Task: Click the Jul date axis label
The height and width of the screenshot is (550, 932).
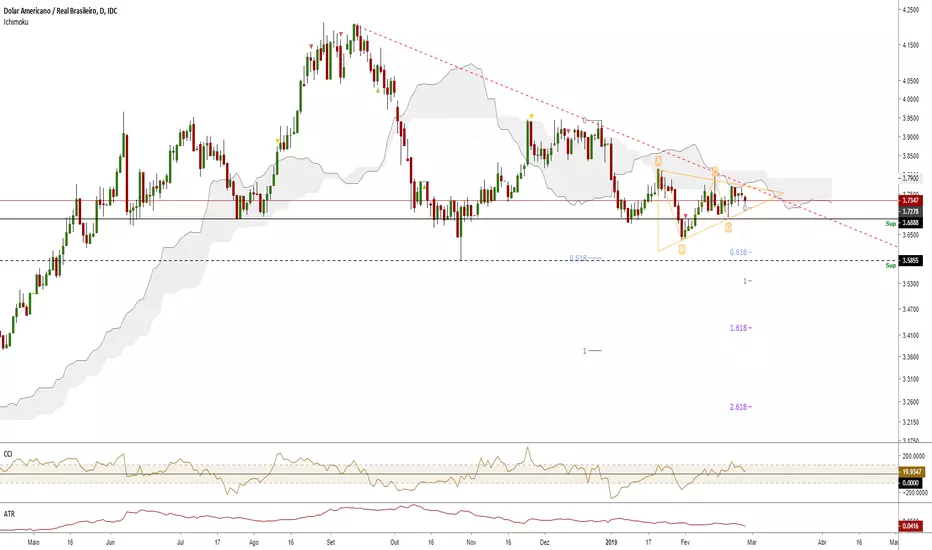Action: pos(180,543)
